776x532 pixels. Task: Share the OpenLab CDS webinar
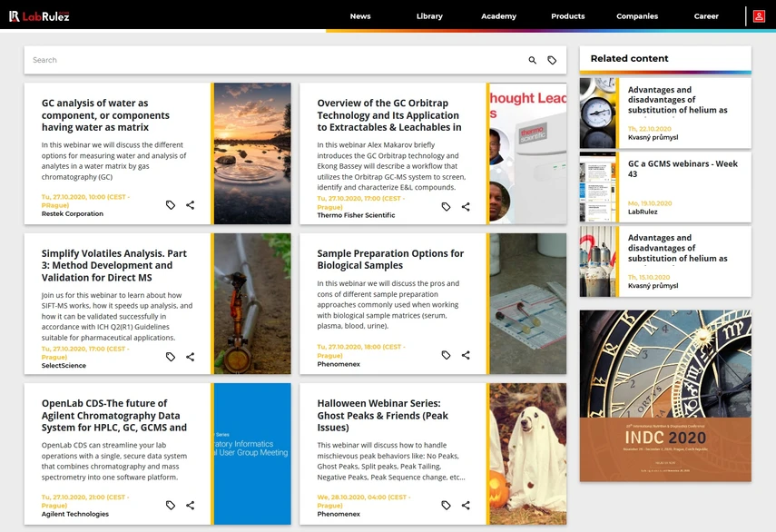tap(190, 506)
